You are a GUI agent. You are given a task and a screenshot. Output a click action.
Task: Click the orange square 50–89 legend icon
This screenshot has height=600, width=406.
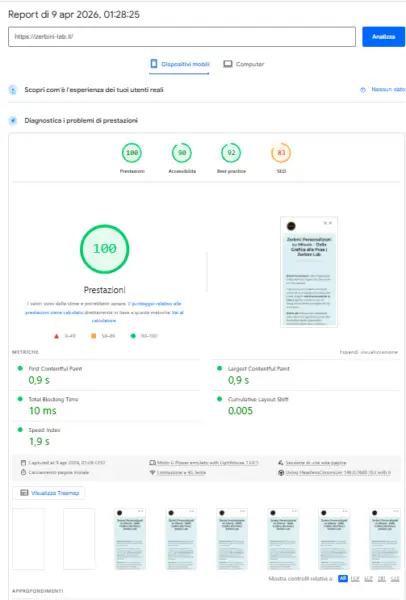pyautogui.click(x=93, y=336)
